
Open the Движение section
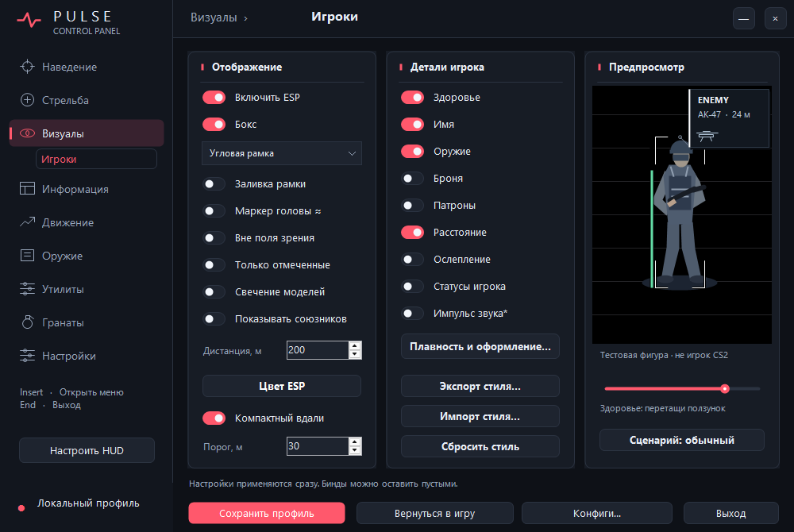tap(87, 222)
